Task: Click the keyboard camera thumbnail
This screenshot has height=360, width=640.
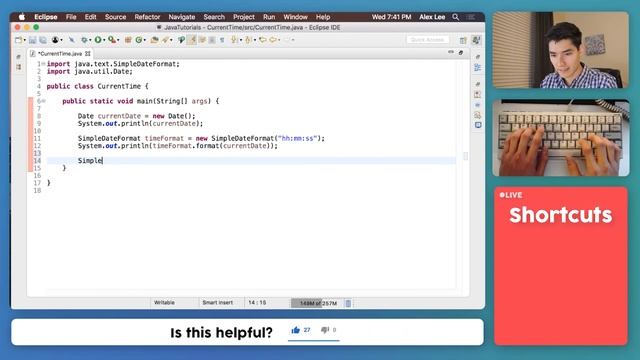Action: 560,138
